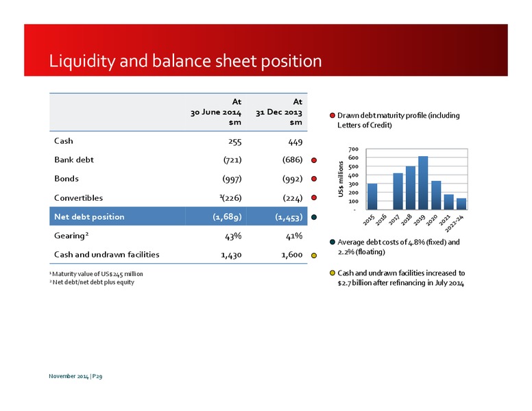Click the yellow dot beside Cash and undrawn facilities row
The image size is (532, 411).
[314, 256]
